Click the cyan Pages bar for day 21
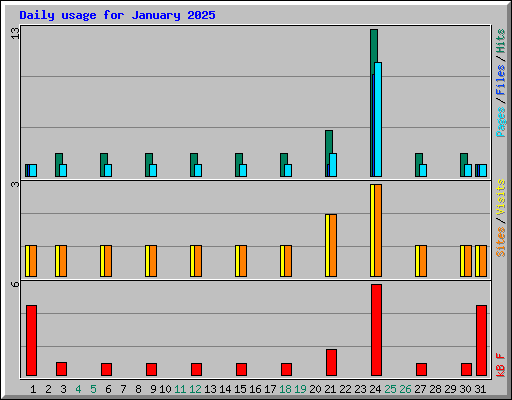The height and width of the screenshot is (400, 512). [x=333, y=165]
